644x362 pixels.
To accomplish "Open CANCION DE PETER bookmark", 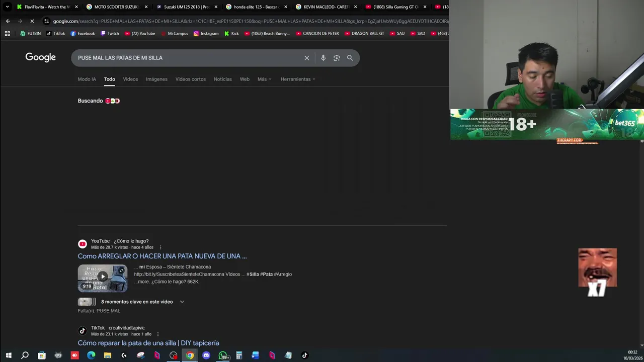I will [x=317, y=33].
